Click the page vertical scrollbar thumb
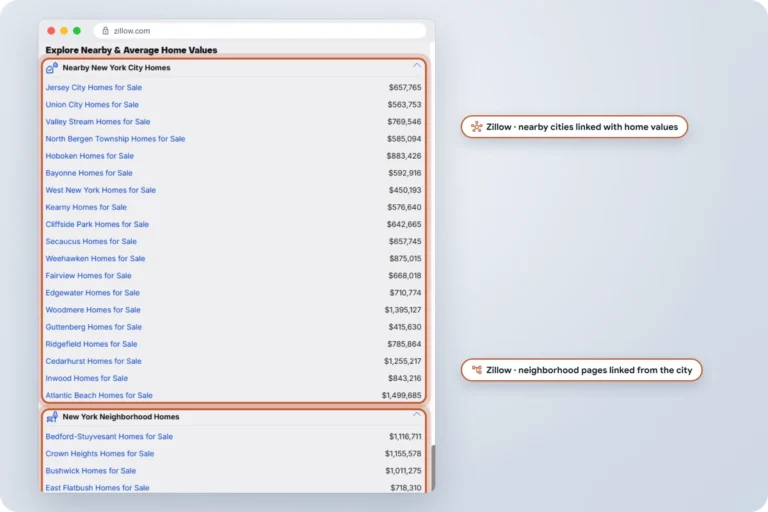Viewport: 768px width, 512px height. click(432, 469)
